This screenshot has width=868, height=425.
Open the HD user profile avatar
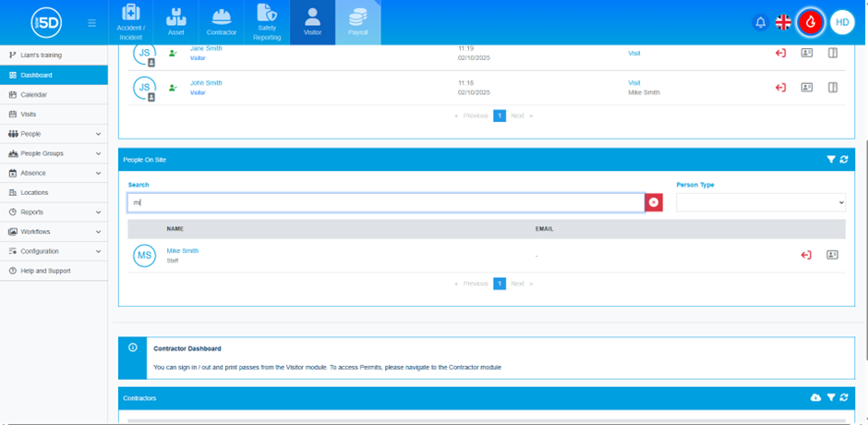(842, 22)
